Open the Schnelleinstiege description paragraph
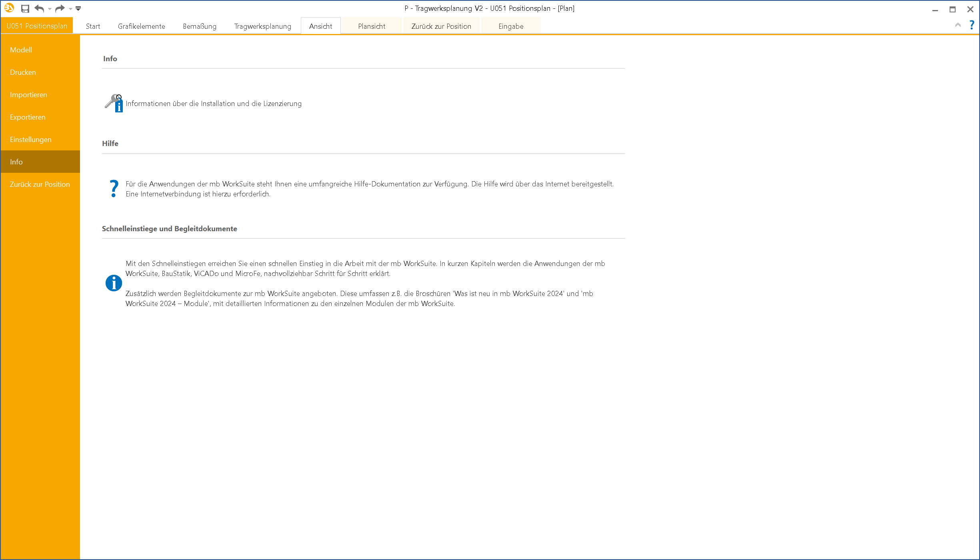 pos(365,268)
